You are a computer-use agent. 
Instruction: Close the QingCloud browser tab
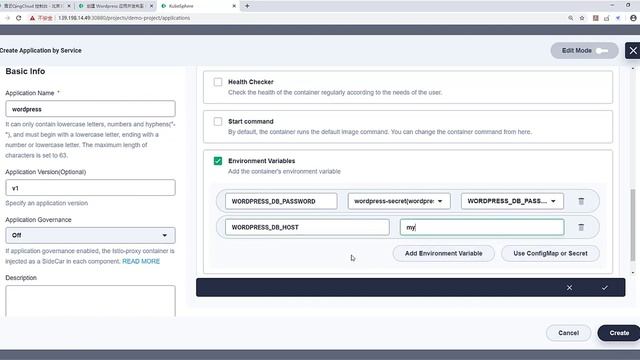(x=69, y=6)
